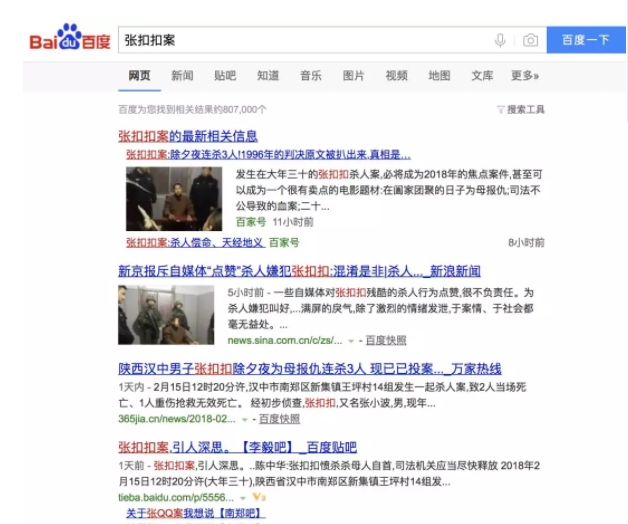Click 百度快照 next to 365jia.cn result

coord(277,419)
